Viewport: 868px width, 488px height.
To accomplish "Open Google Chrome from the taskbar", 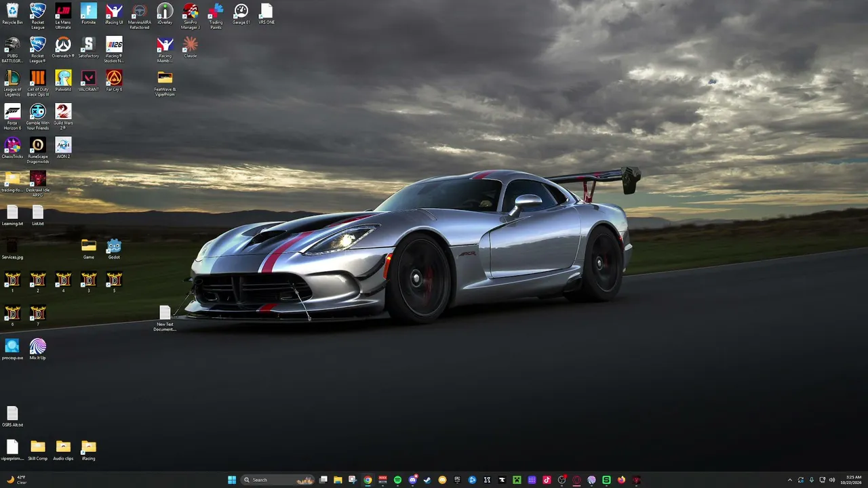I will [x=368, y=480].
